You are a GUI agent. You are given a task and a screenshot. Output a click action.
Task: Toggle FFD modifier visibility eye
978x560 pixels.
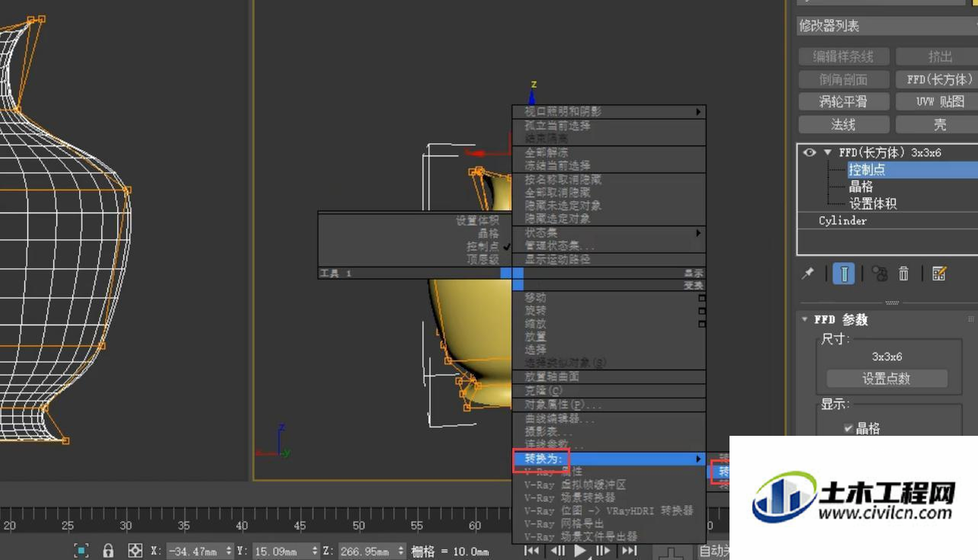(810, 152)
